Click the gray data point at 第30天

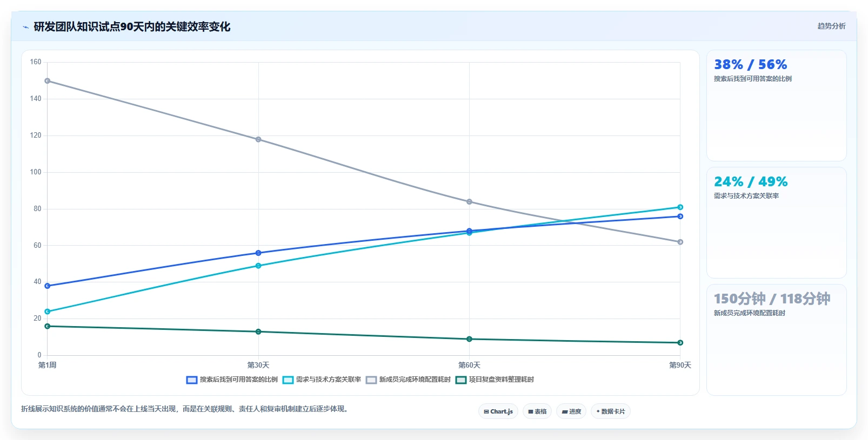coord(258,139)
